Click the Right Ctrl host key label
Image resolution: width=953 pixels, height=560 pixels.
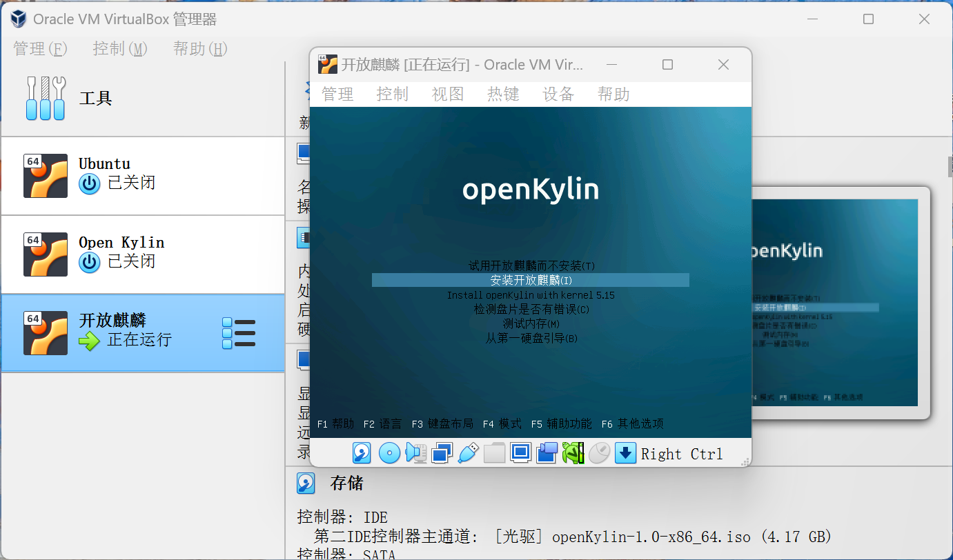tap(682, 454)
